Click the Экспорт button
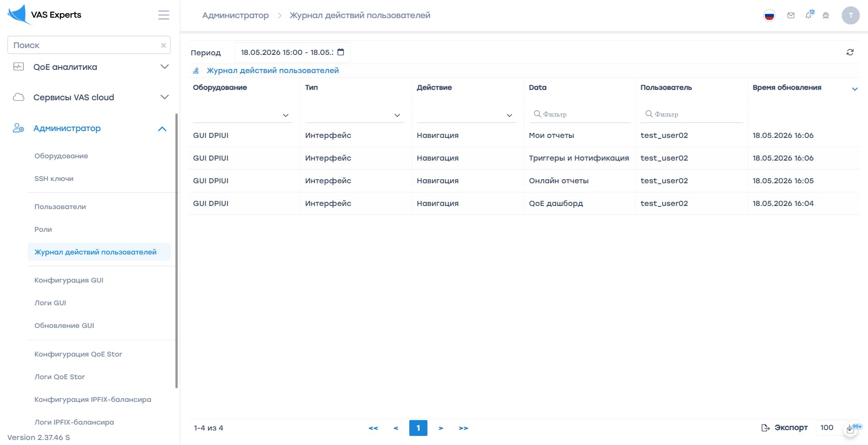Viewport: 868px width, 445px height. click(x=785, y=427)
